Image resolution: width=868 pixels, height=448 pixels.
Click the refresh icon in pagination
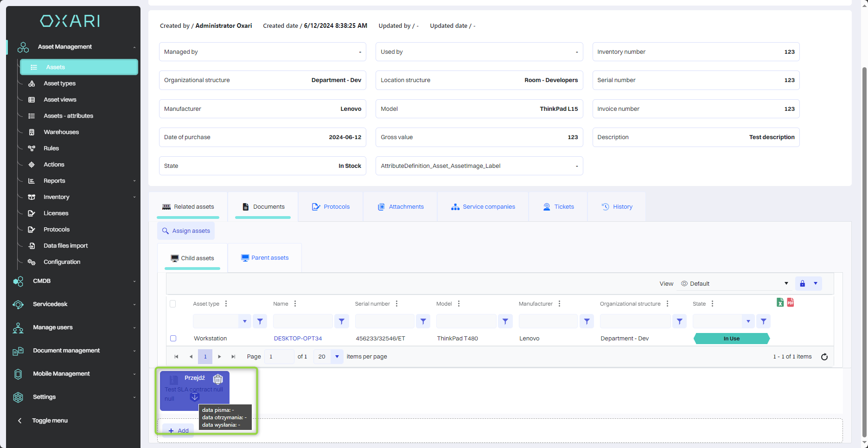coord(824,357)
